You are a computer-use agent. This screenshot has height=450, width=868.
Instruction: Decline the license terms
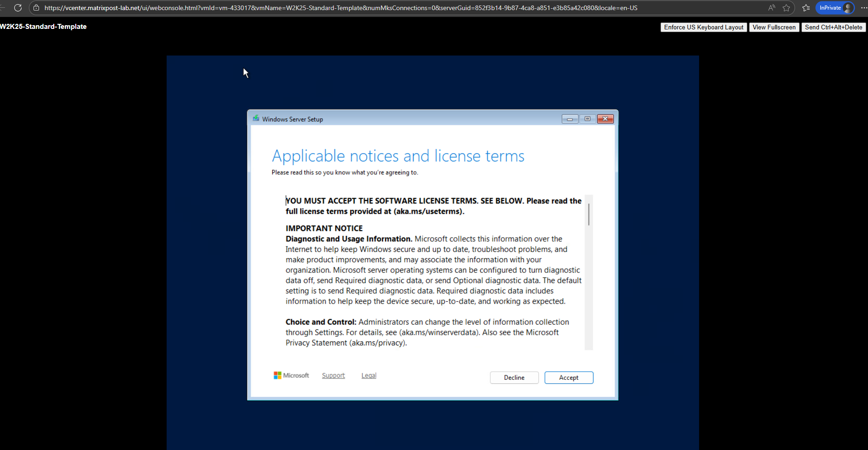coord(514,378)
